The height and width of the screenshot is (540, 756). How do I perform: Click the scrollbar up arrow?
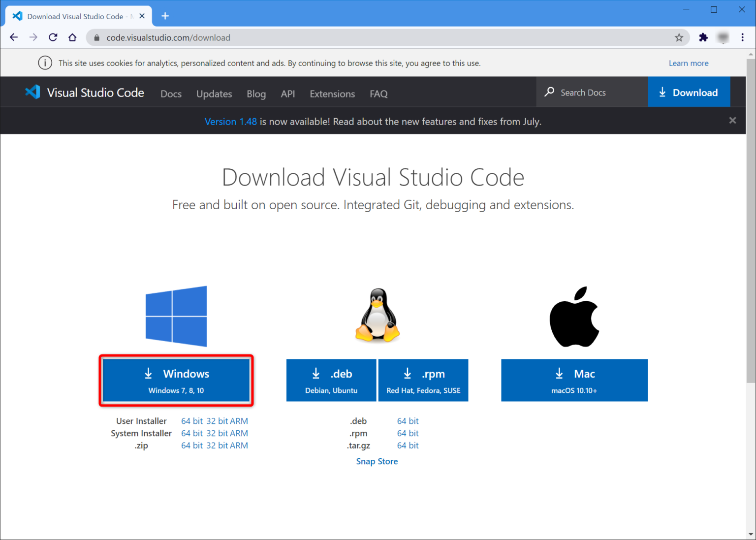click(x=751, y=54)
